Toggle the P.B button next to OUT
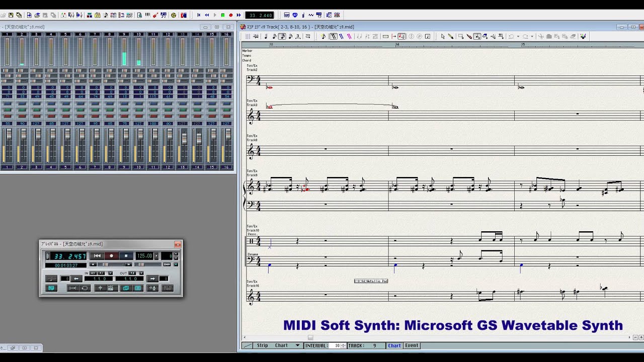Screen dimensions: 644x362 (x=132, y=273)
